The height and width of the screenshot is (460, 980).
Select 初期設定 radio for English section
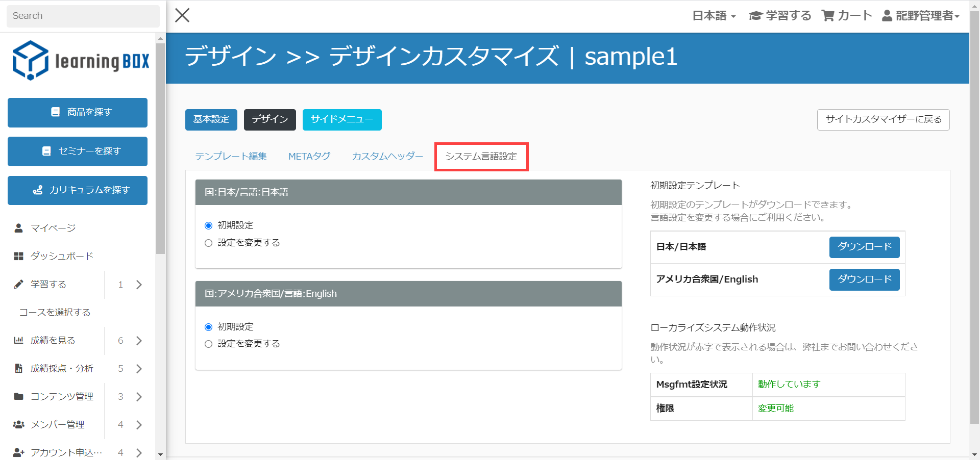coord(208,327)
